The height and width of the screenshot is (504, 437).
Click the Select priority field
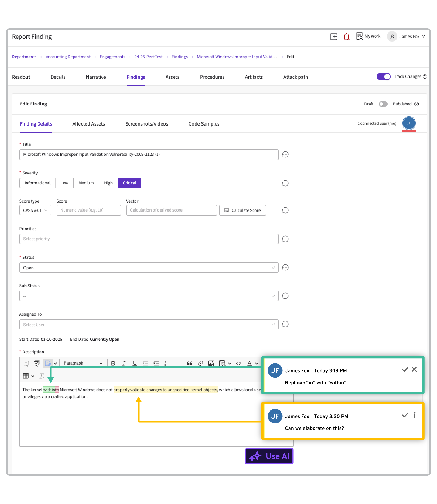tap(149, 239)
